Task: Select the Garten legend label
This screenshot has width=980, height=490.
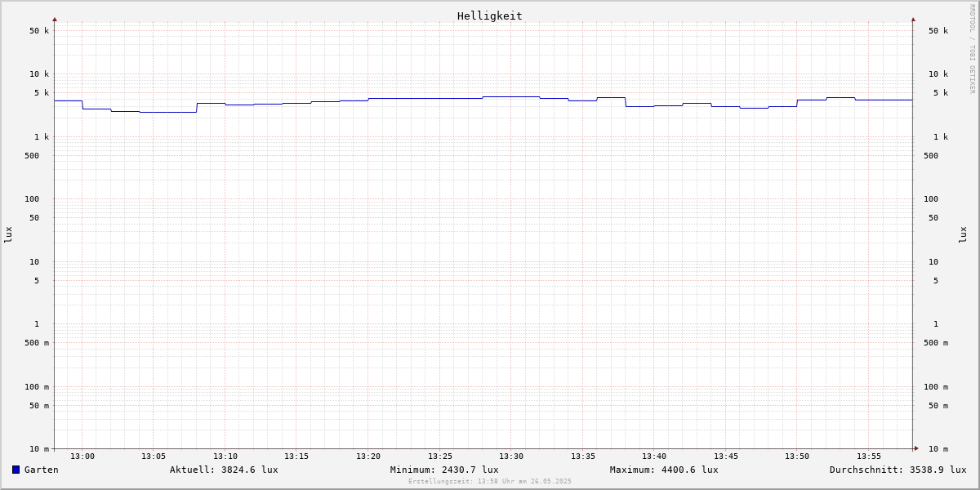Action: coord(42,470)
